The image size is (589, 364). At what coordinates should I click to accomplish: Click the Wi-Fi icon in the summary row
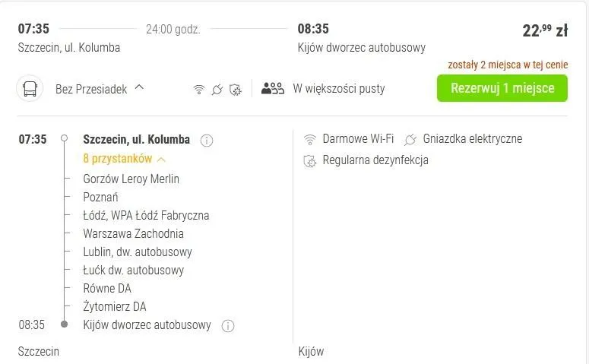[x=199, y=90]
